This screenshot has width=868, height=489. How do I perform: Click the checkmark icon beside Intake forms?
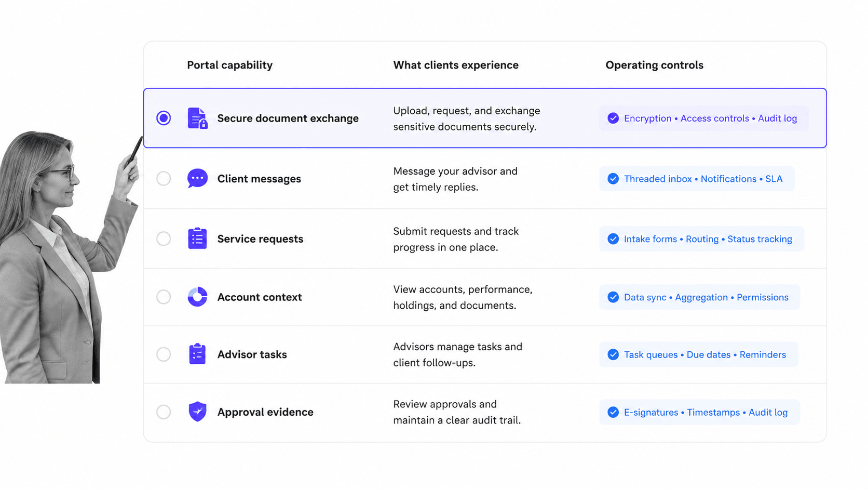tap(613, 239)
